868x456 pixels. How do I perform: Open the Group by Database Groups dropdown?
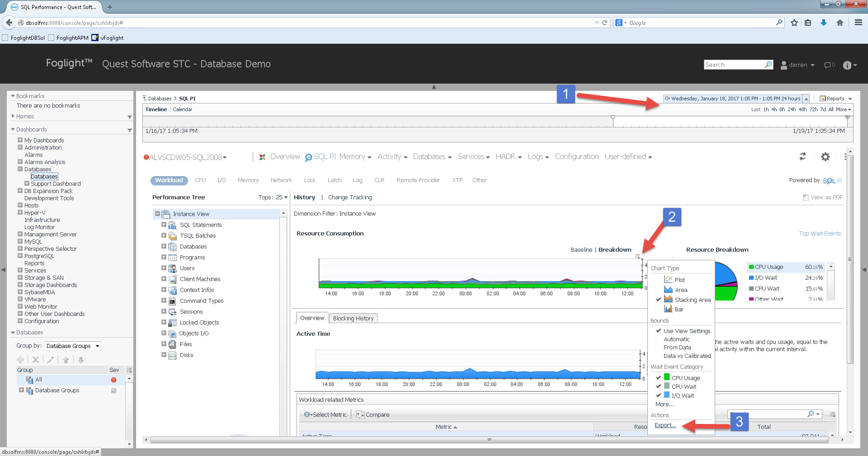[x=72, y=346]
